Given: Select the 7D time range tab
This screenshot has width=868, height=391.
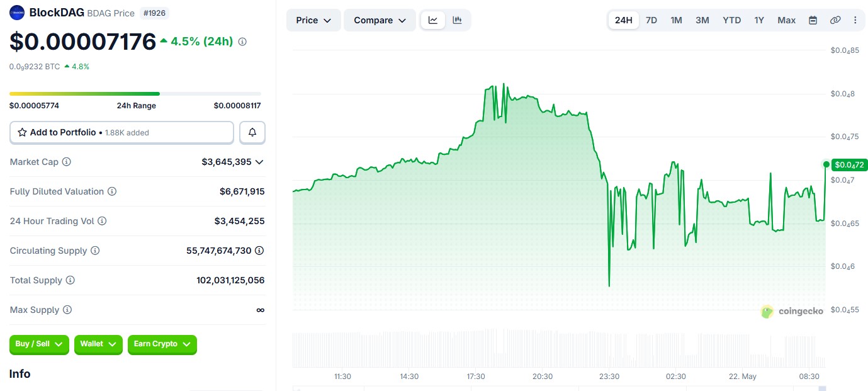Looking at the screenshot, I should [651, 20].
